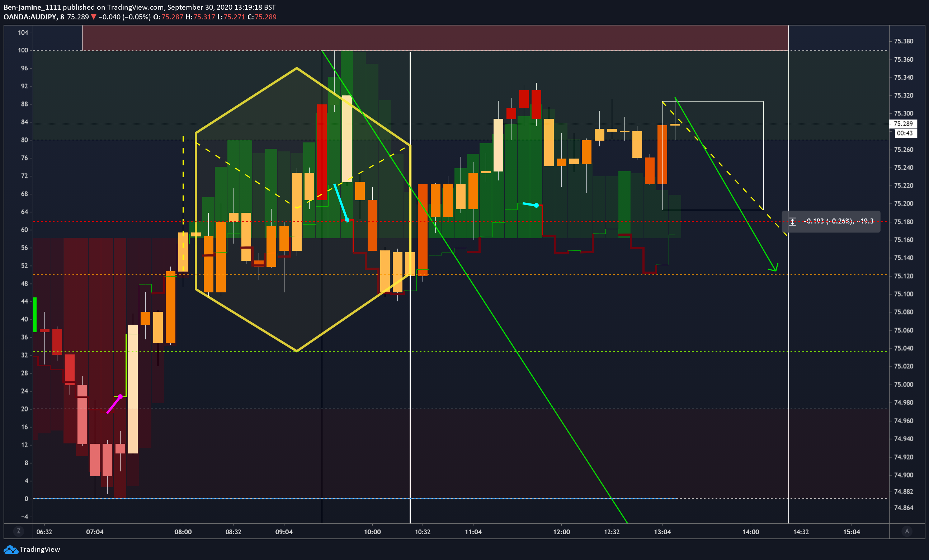The width and height of the screenshot is (929, 560).
Task: Click the 74.882 price scale label
Action: point(904,491)
